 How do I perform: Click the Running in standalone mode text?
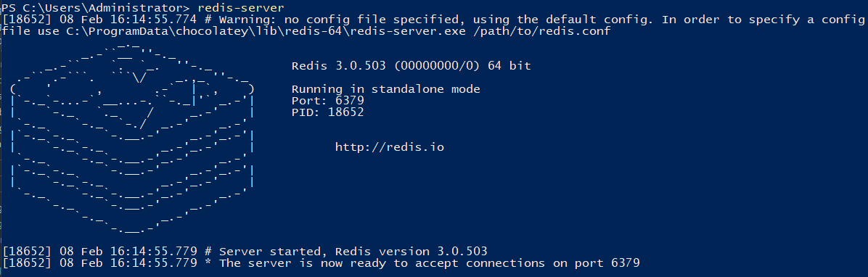[386, 89]
